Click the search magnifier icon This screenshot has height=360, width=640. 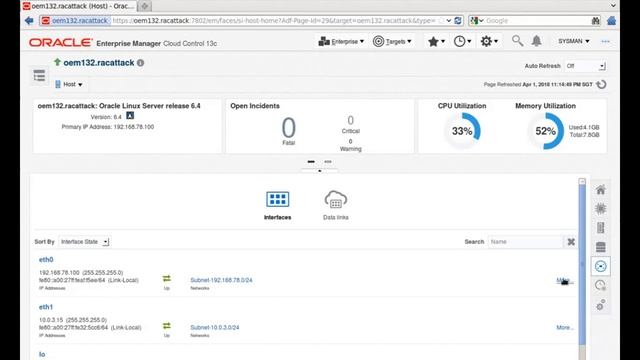click(x=517, y=41)
